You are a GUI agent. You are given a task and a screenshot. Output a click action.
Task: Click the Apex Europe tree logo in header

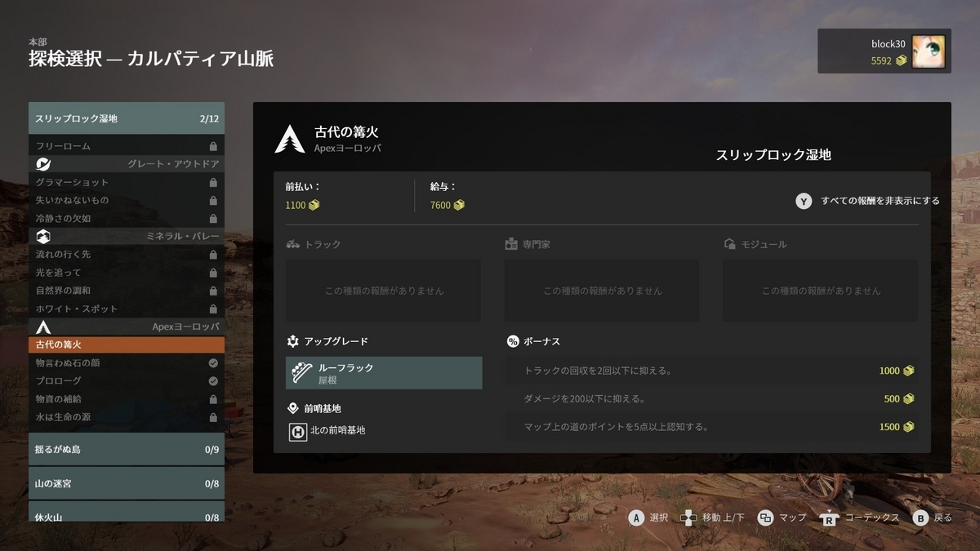(289, 139)
